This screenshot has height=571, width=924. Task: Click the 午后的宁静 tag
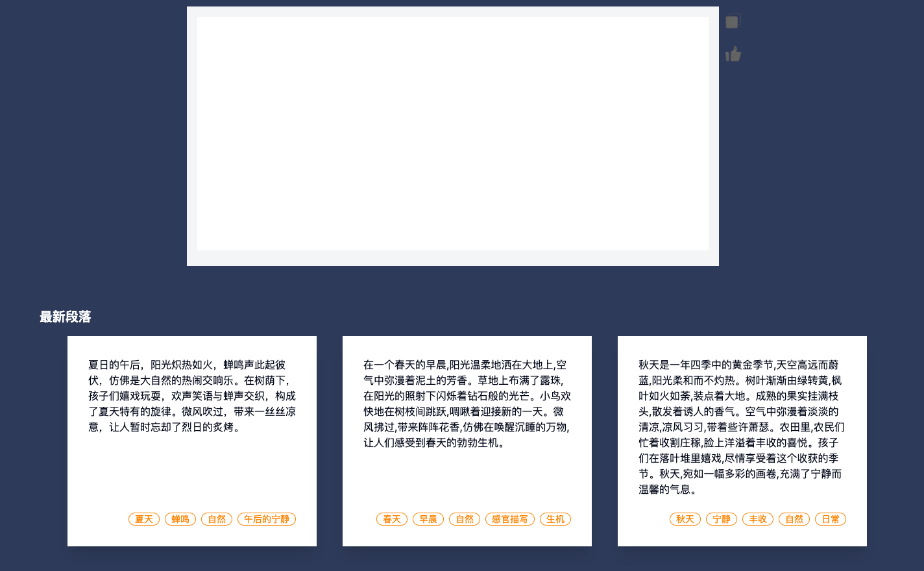tap(266, 519)
